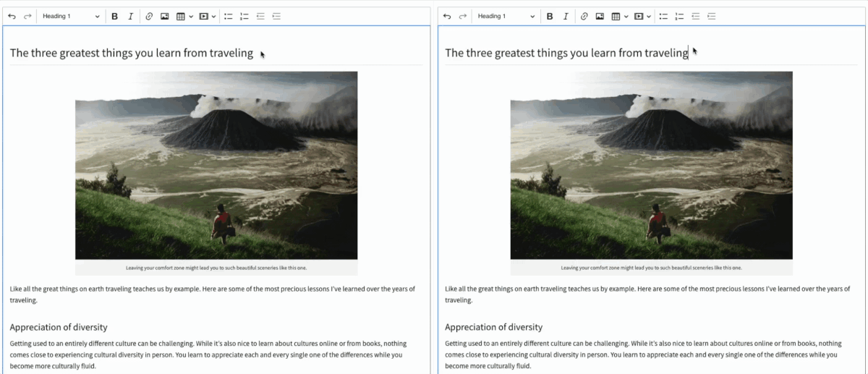Viewport: 868px width, 374px height.
Task: Click increase indent icon in left editor
Action: 276,17
